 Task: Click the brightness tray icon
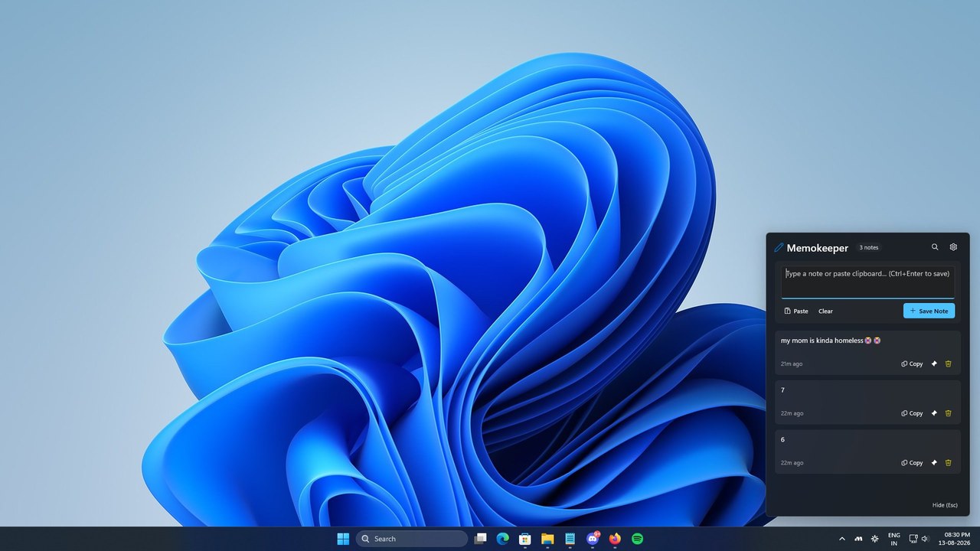[875, 539]
